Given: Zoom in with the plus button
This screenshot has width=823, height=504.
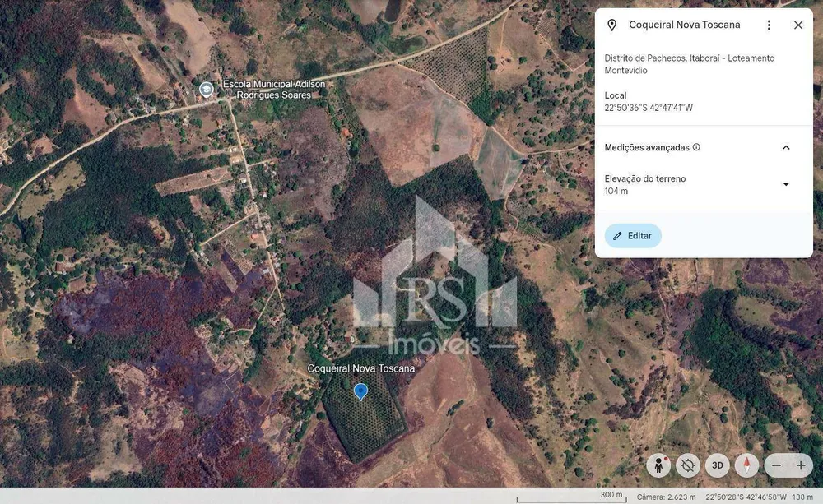Looking at the screenshot, I should point(801,465).
